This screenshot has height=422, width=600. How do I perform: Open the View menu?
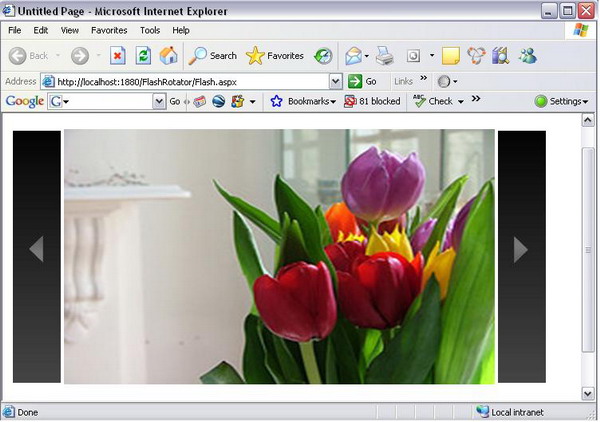click(x=70, y=30)
